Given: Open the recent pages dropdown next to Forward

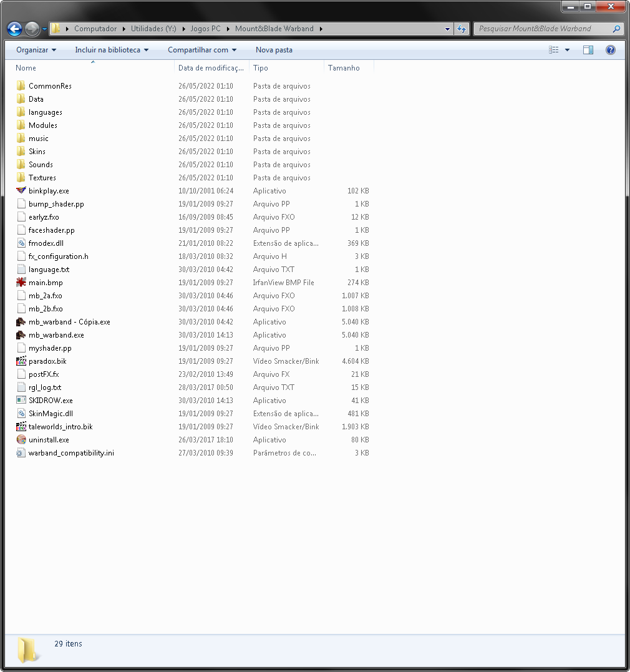Looking at the screenshot, I should click(44, 29).
